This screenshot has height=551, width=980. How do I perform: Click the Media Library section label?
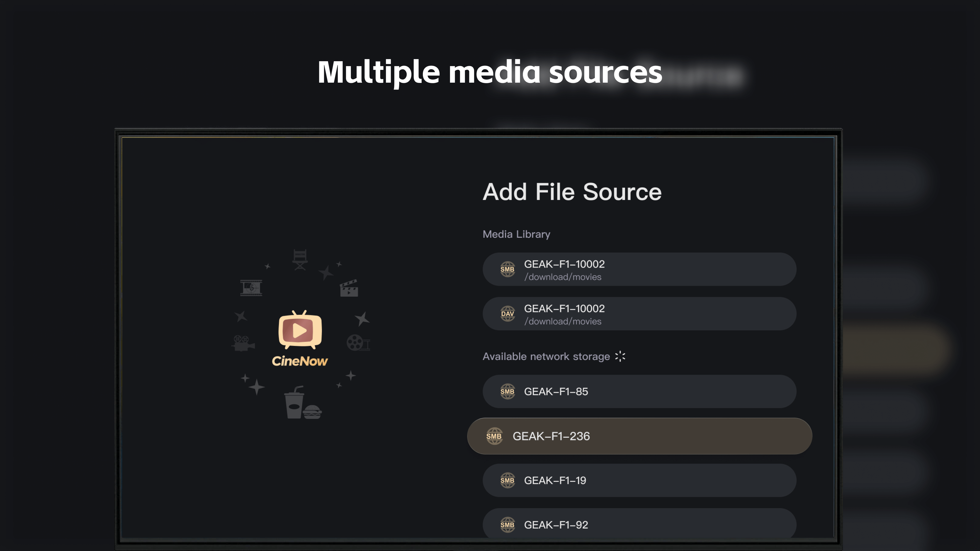coord(516,234)
